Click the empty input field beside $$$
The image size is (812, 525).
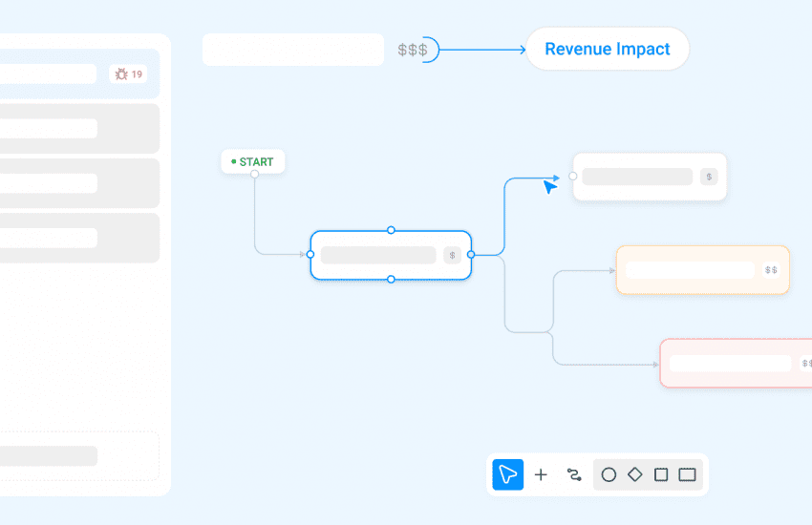293,50
